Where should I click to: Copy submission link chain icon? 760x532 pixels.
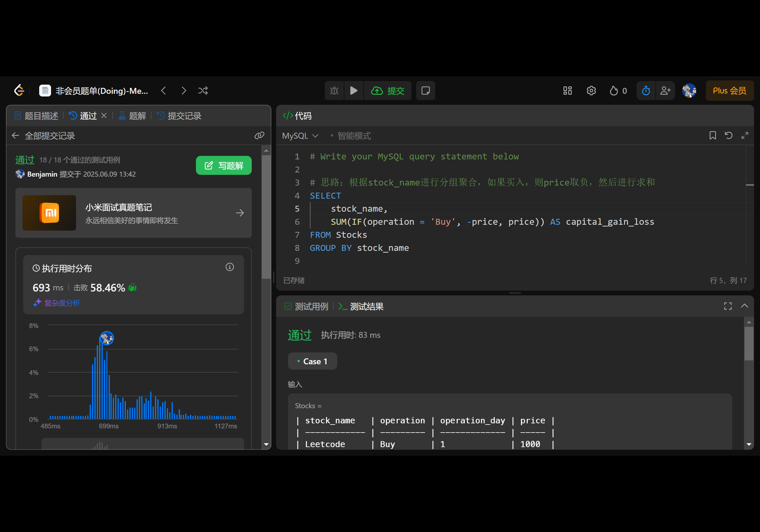coord(259,135)
